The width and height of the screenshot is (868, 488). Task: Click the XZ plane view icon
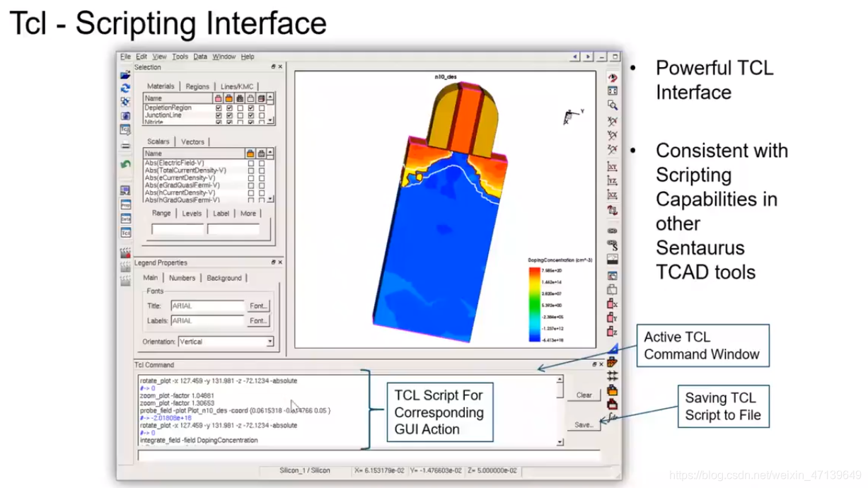point(613,194)
